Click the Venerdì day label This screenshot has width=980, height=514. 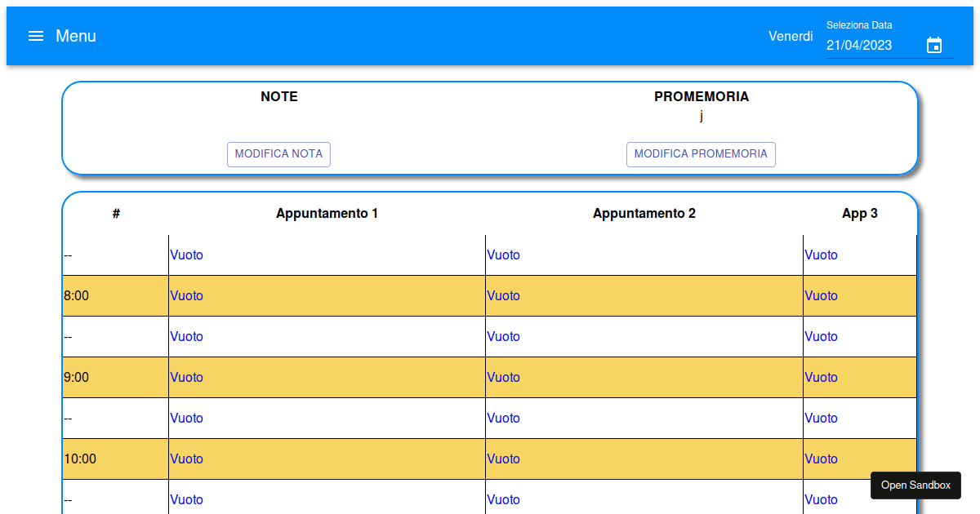(791, 36)
